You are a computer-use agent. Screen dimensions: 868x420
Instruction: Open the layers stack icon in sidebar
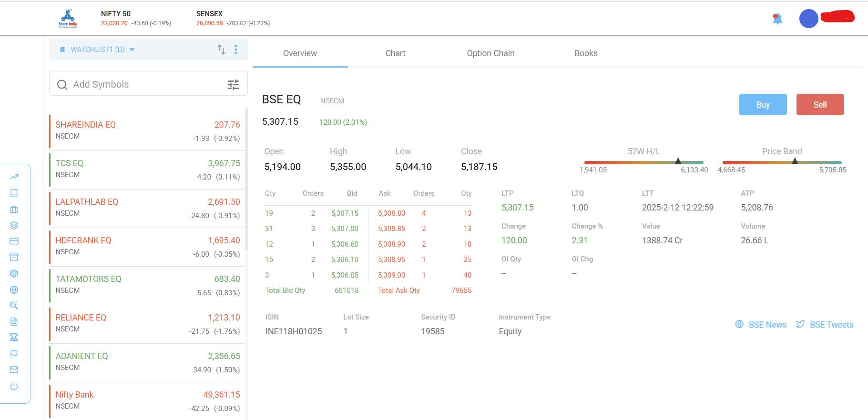14,225
